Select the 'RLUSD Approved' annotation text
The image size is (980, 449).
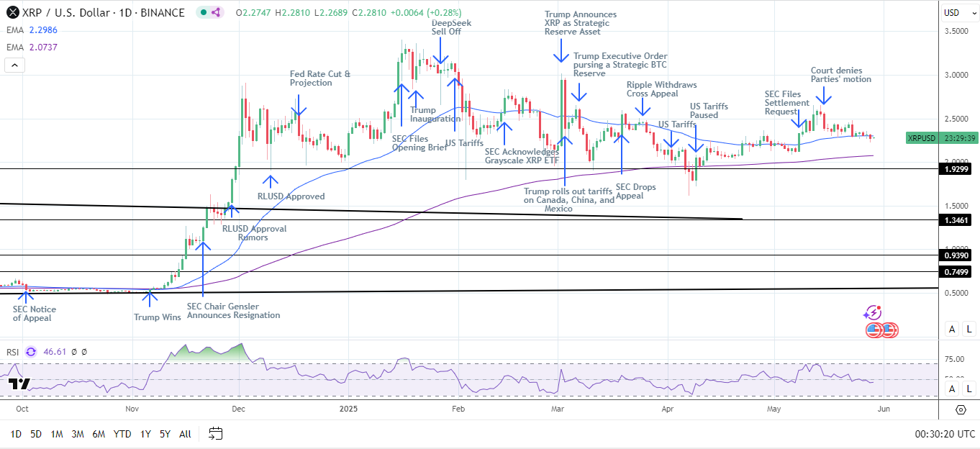pos(291,196)
